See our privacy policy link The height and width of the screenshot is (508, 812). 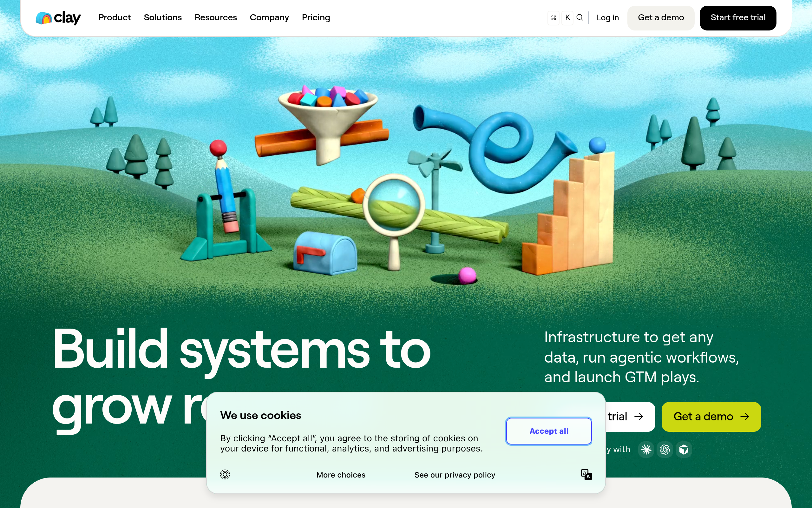(455, 475)
